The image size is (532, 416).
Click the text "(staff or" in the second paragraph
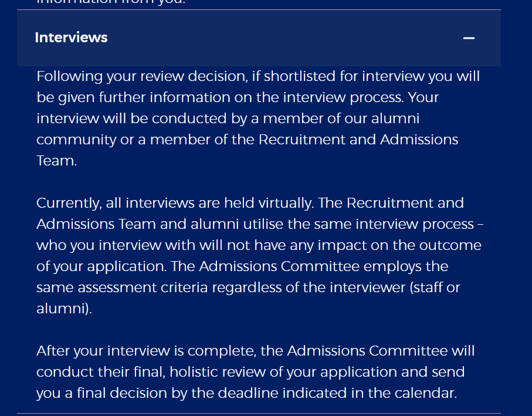coord(435,288)
